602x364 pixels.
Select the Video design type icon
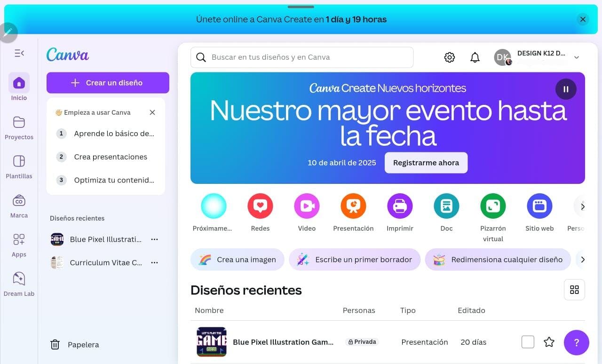tap(307, 206)
